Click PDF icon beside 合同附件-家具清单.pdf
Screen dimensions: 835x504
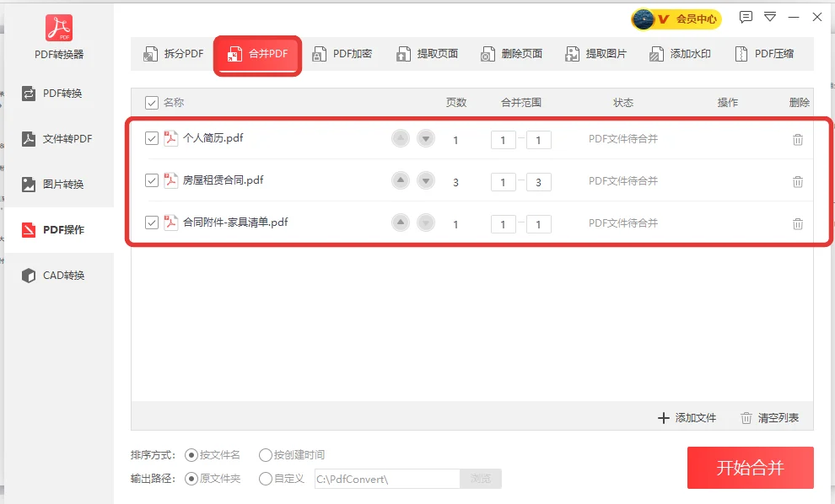tap(170, 223)
